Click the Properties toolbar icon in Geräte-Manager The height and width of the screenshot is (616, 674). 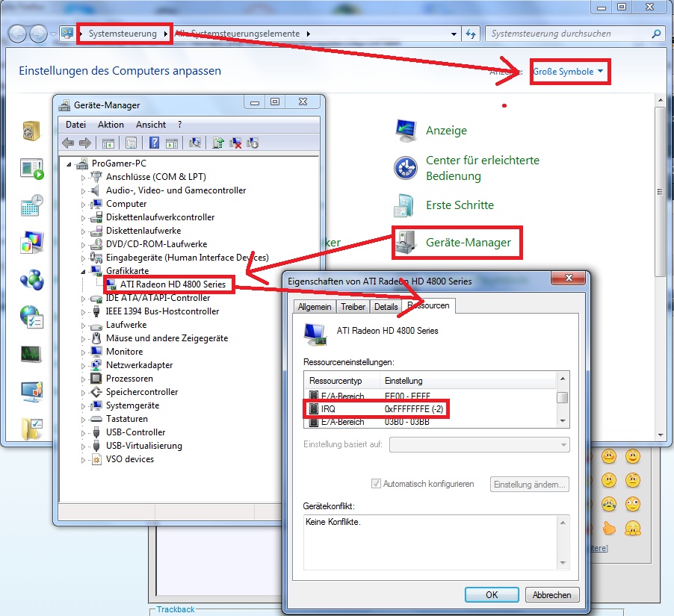132,143
